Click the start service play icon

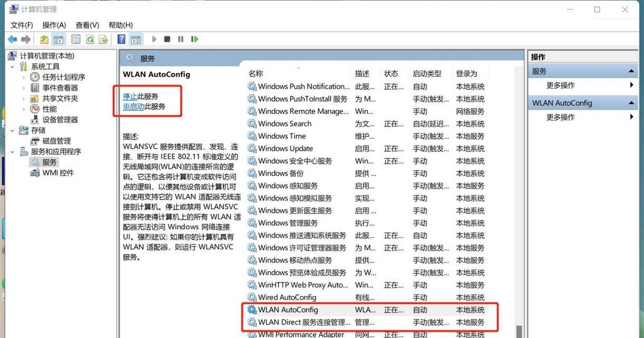tap(154, 39)
